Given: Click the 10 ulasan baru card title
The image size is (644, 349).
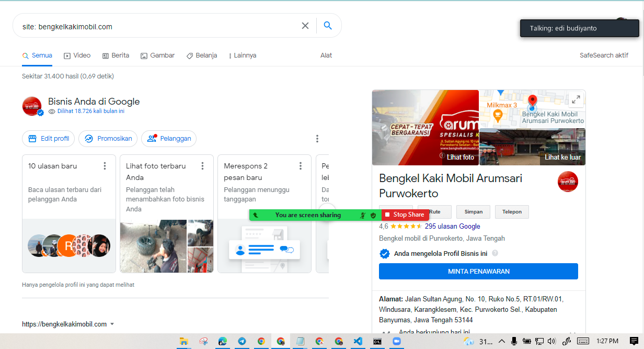Looking at the screenshot, I should click(x=52, y=166).
